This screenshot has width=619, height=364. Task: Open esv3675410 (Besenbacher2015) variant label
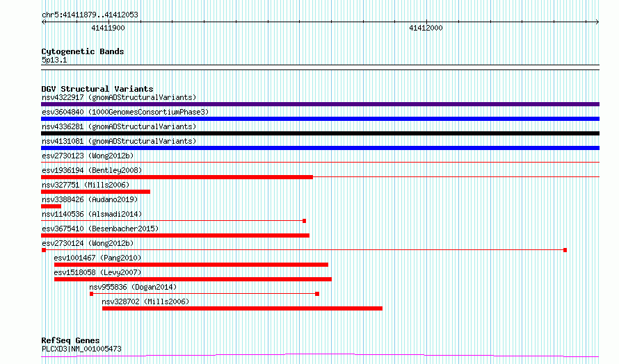100,229
